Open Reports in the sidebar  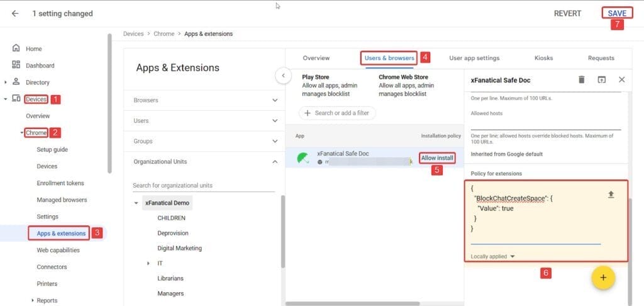point(47,301)
